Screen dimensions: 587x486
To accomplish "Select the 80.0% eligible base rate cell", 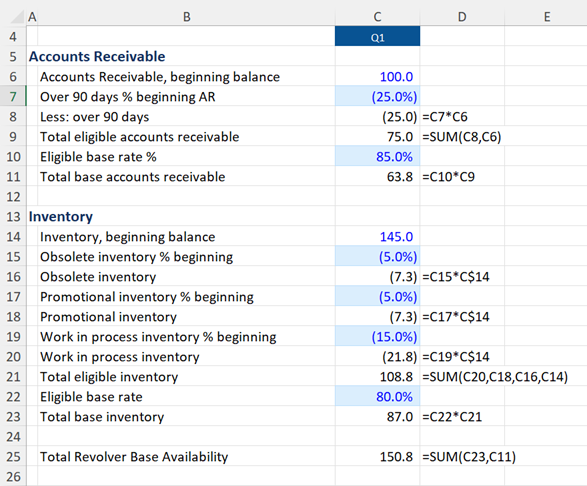I will (377, 397).
